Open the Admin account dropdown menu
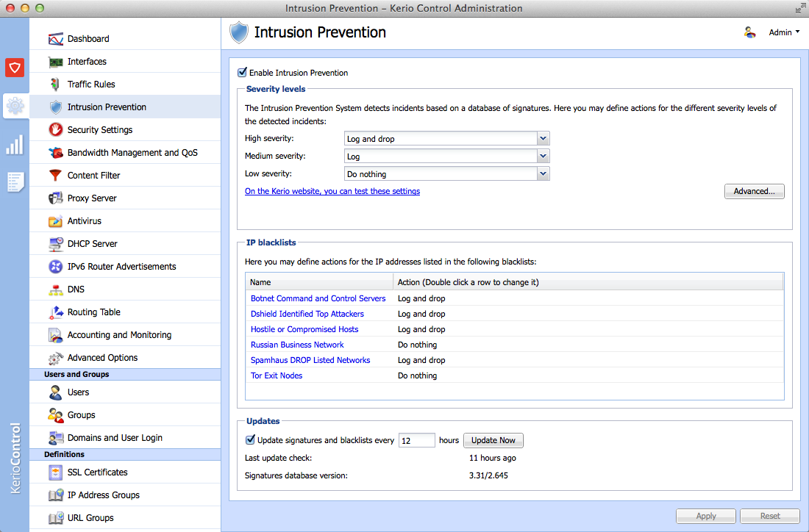Image resolution: width=809 pixels, height=532 pixels. click(x=784, y=32)
